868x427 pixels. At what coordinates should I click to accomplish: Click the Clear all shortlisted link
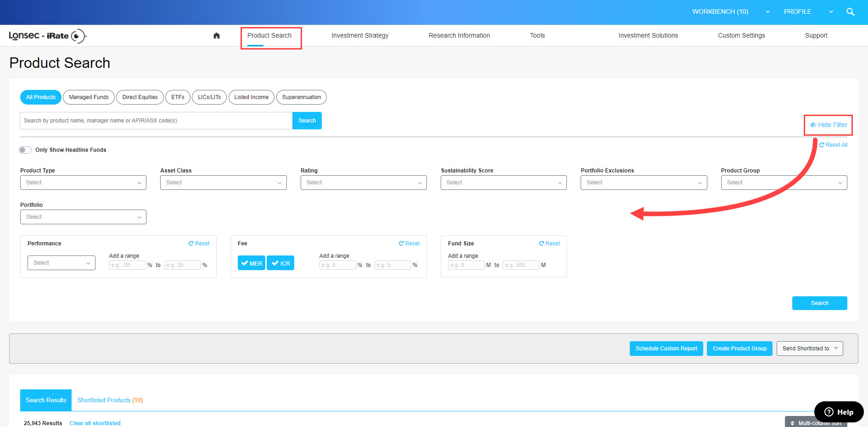click(95, 423)
